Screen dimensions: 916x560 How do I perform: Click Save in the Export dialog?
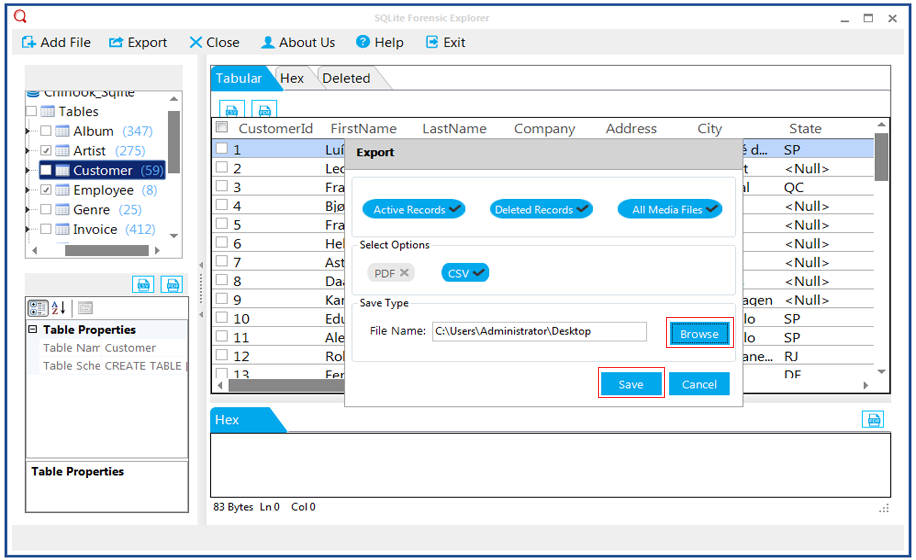631,384
